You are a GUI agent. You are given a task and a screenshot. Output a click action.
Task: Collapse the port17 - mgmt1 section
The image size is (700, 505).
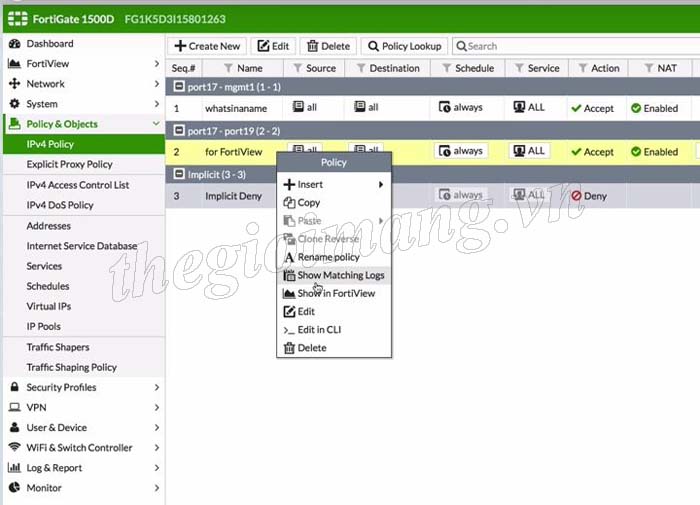coord(177,87)
